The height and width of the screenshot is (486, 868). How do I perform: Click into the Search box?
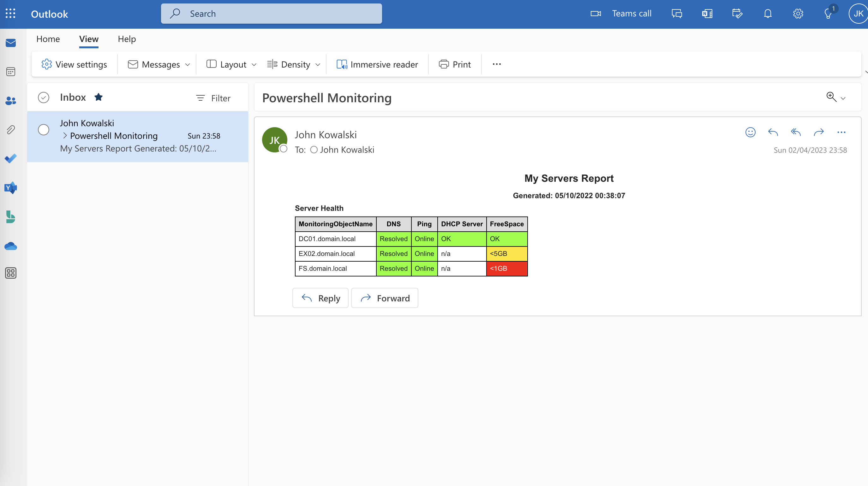click(271, 14)
